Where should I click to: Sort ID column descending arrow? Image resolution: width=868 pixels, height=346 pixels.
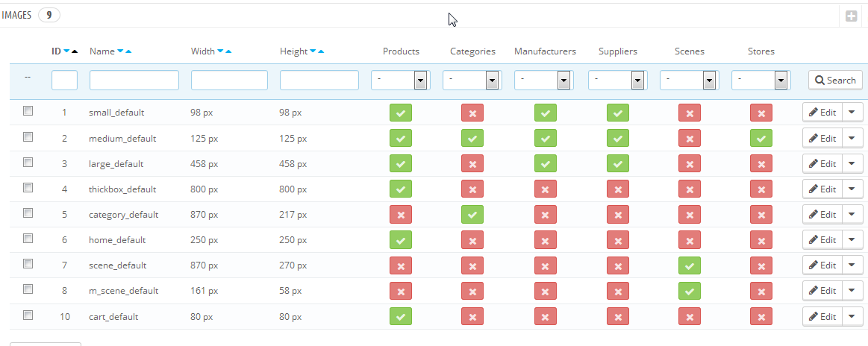66,51
